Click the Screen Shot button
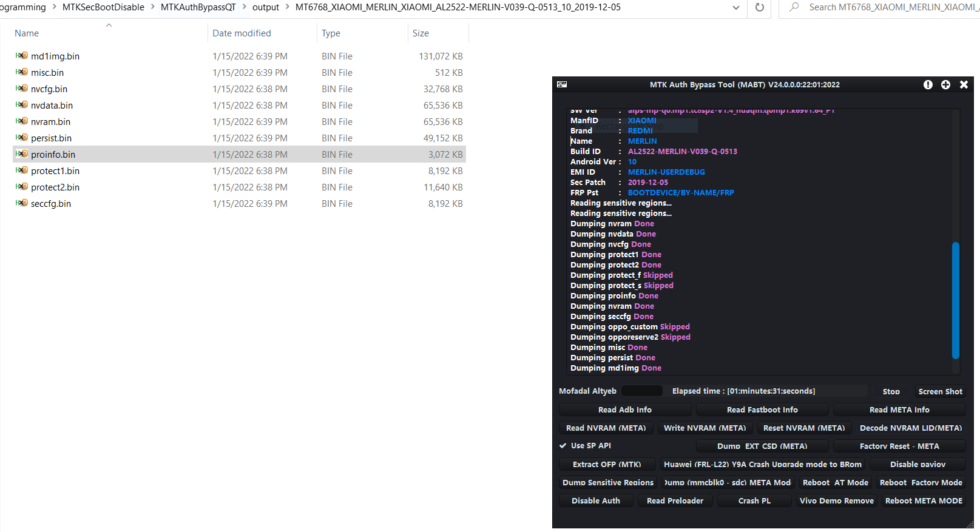 tap(940, 392)
